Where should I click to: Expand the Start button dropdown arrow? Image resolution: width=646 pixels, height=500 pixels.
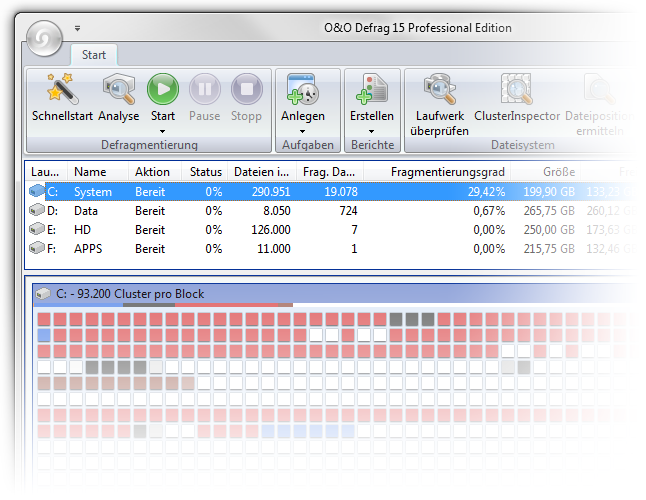click(x=162, y=131)
